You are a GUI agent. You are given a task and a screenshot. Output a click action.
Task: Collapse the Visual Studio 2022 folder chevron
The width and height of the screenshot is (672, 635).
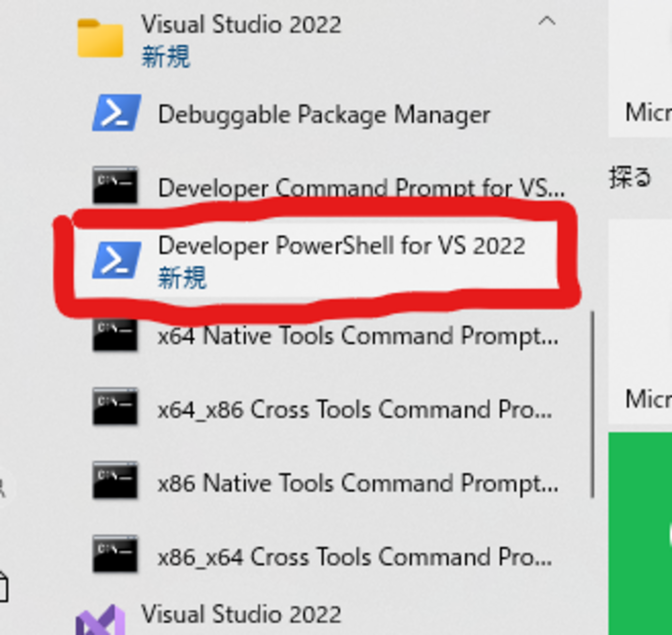pos(547,21)
